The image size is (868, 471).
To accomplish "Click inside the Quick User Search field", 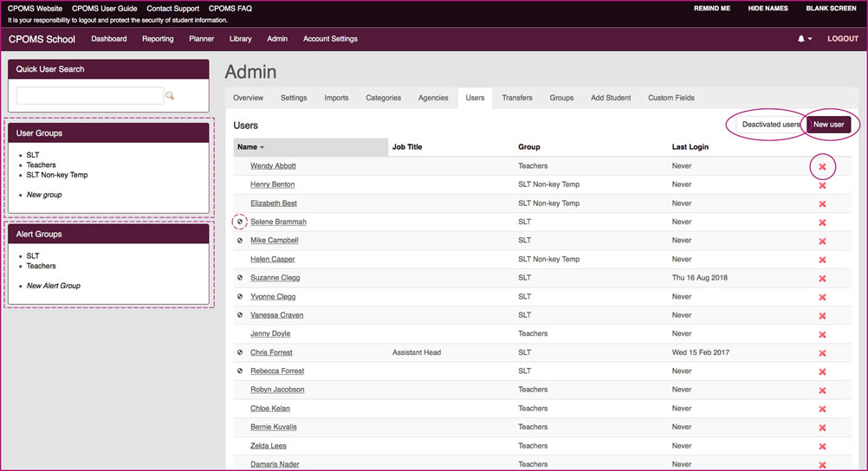I will tap(90, 96).
